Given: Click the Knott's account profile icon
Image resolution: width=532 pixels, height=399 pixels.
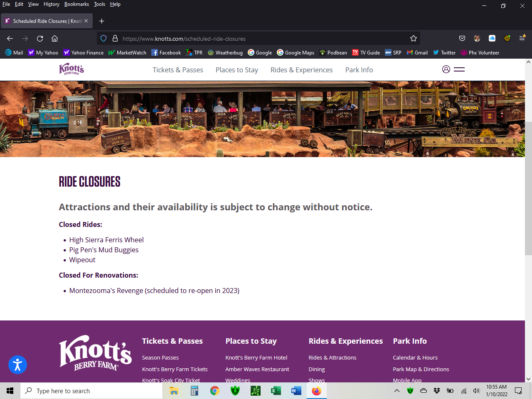Looking at the screenshot, I should click(446, 69).
